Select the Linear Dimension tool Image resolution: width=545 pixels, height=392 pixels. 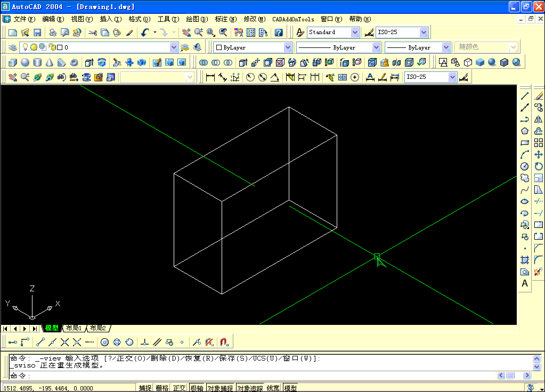tap(210, 77)
